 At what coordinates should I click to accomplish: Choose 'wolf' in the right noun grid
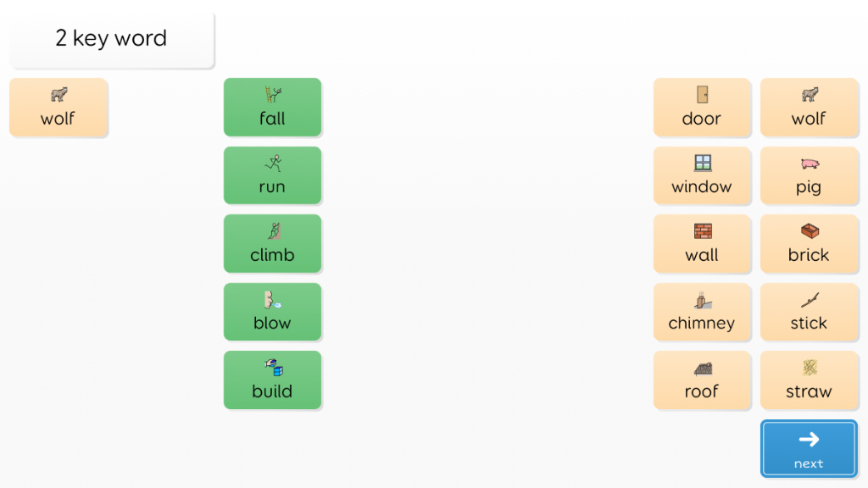point(810,107)
